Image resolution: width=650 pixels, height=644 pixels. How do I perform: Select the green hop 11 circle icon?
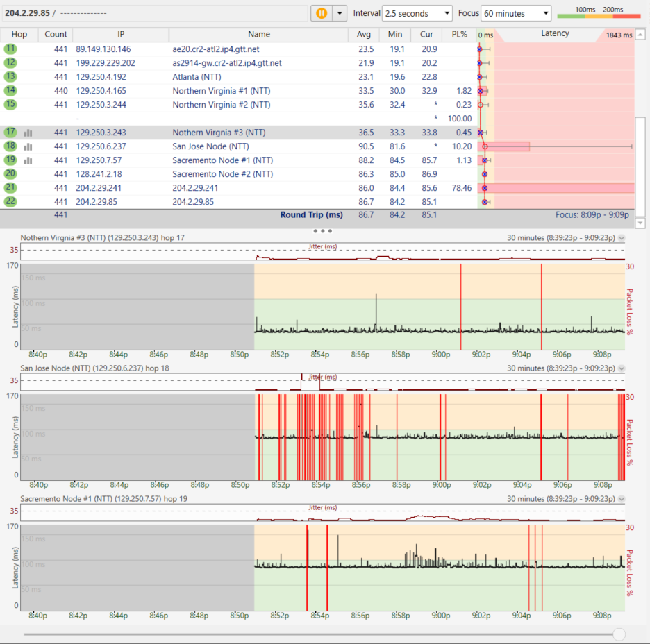tap(10, 49)
